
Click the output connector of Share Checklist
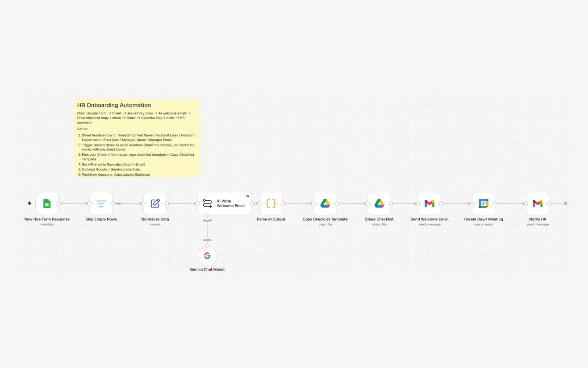[391, 204]
